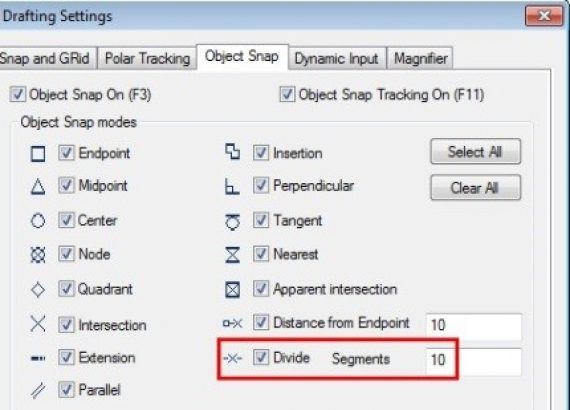The height and width of the screenshot is (410, 570).
Task: Open the Dynamic Input tab
Action: (x=337, y=58)
